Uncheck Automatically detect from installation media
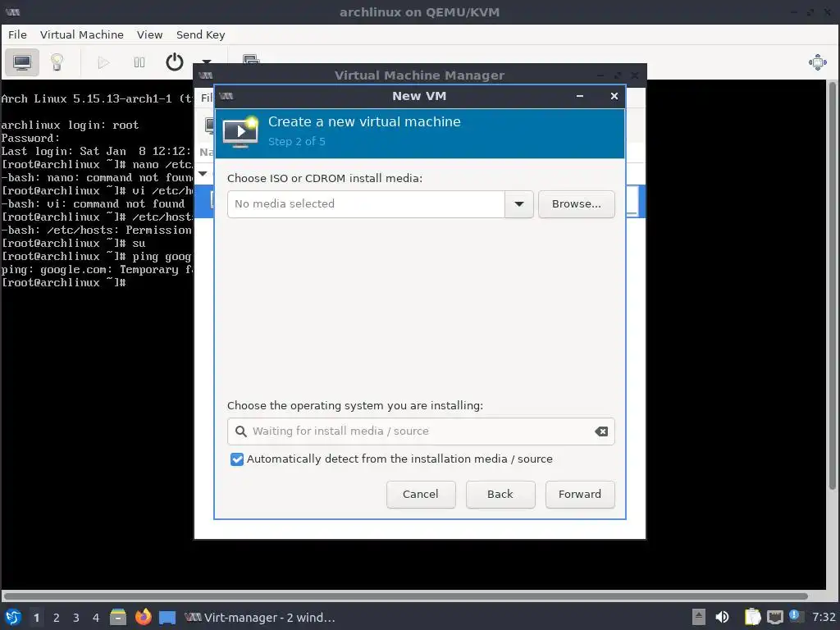Screen dimensions: 840x630 [x=237, y=459]
